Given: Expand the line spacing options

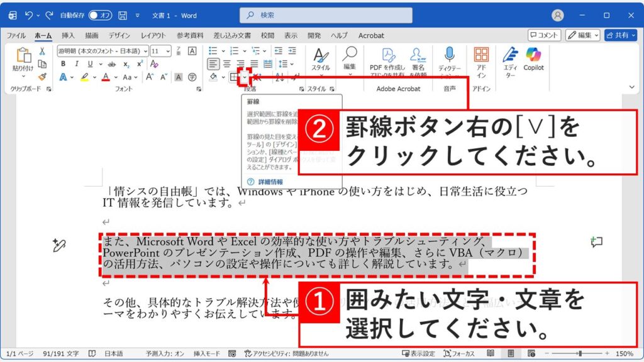Looking at the screenshot, I should [292, 63].
